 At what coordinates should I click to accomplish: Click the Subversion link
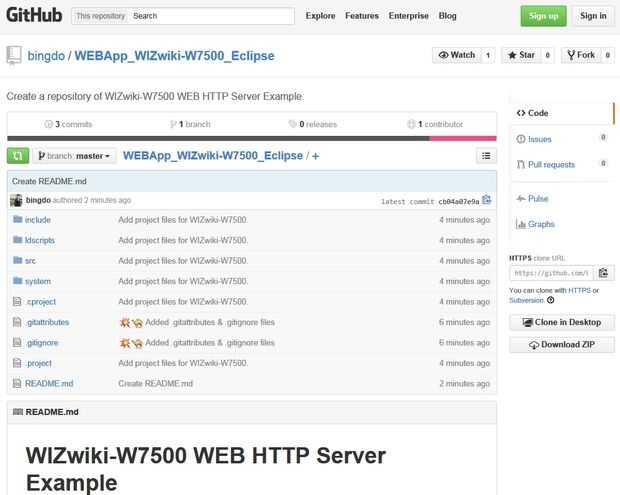[x=527, y=300]
